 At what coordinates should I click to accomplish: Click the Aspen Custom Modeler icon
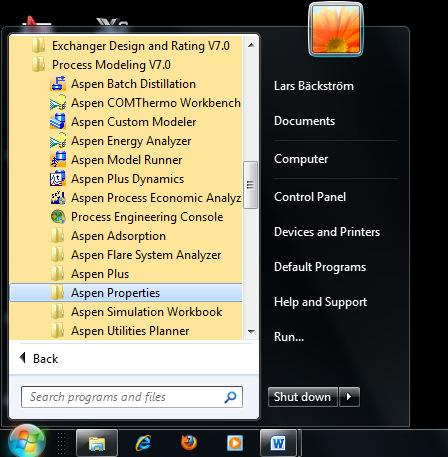click(x=58, y=122)
